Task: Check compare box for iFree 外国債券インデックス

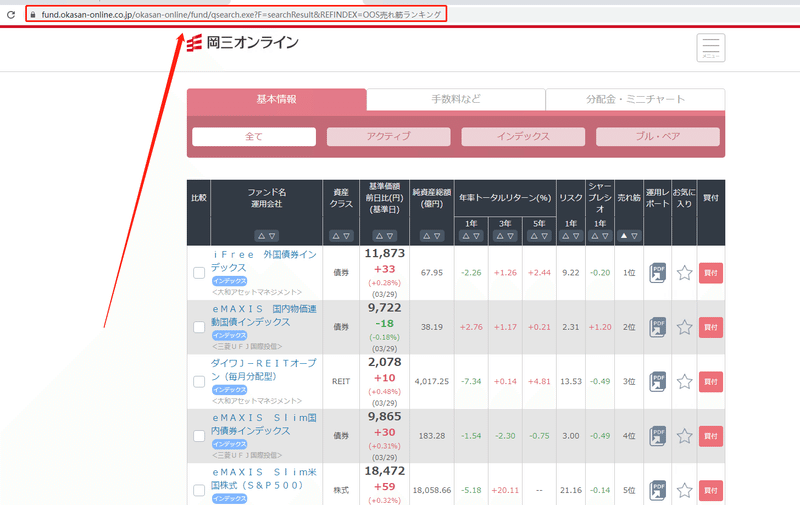Action: coord(199,273)
